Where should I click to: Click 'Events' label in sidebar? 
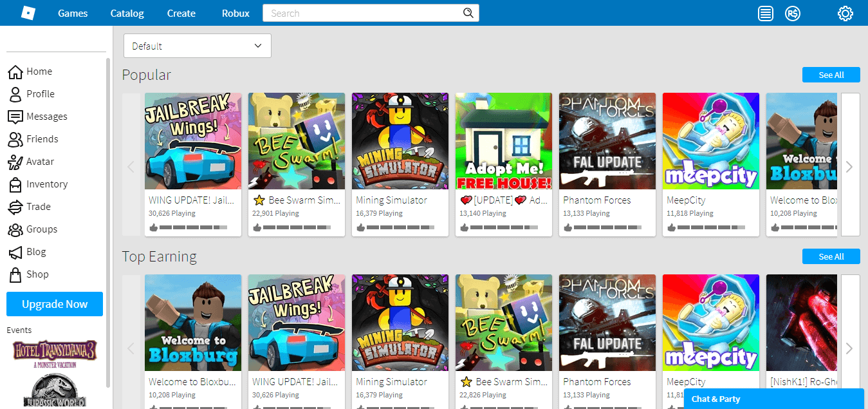click(x=19, y=330)
